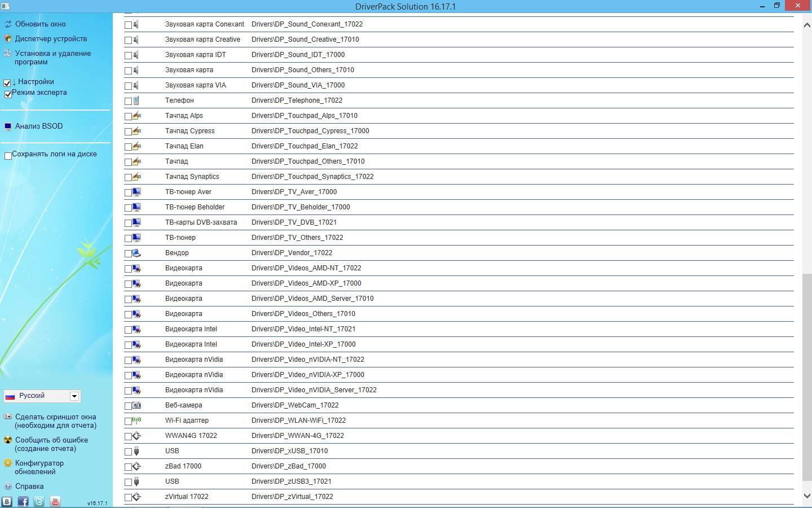Launch Анализ BSOD
This screenshot has height=508, width=812.
39,126
